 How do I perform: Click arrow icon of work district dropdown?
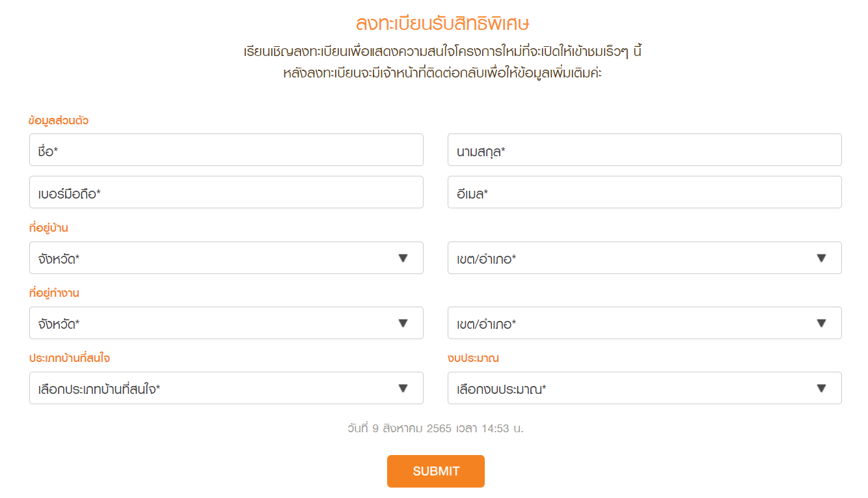pos(821,324)
